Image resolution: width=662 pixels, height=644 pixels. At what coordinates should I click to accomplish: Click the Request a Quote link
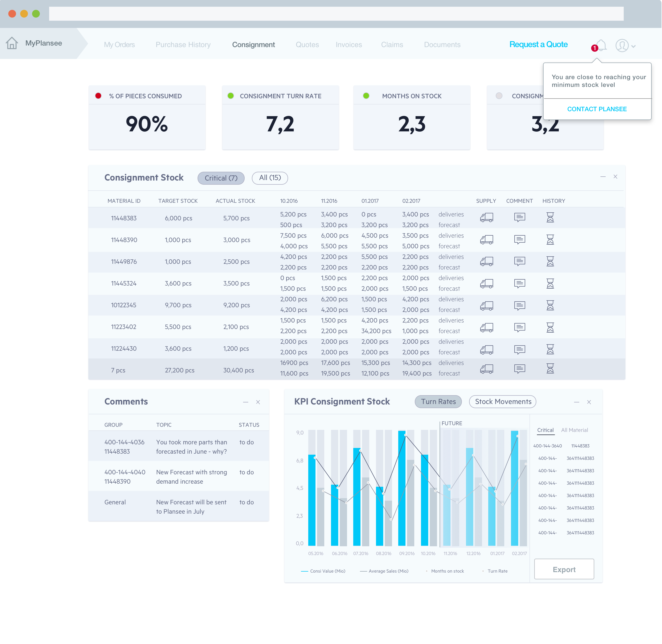coord(538,44)
